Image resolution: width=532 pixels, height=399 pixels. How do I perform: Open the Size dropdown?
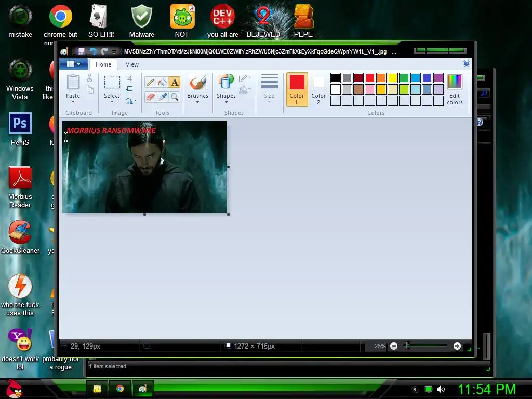pyautogui.click(x=269, y=89)
